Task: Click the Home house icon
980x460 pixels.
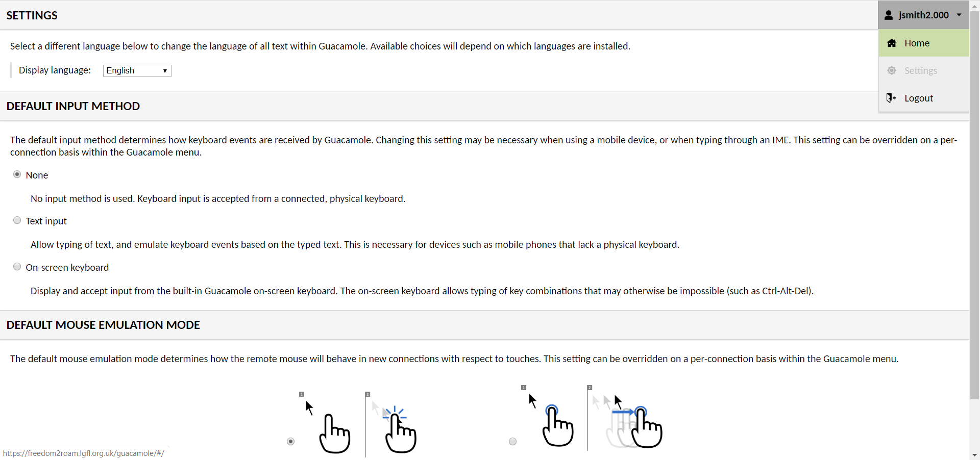Action: click(x=892, y=43)
